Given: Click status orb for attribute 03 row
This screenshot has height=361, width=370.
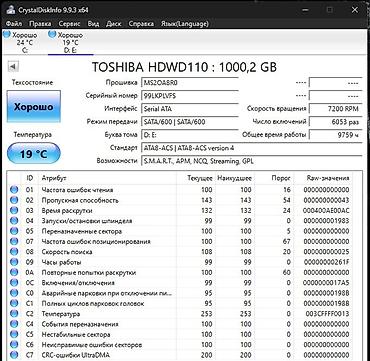Looking at the screenshot, I should coord(14,211).
